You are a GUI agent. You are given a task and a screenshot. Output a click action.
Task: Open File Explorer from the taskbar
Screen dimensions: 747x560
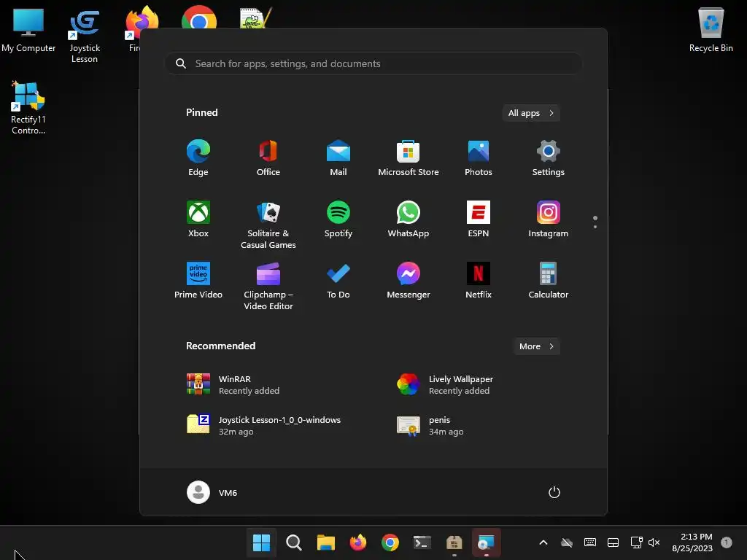click(x=326, y=542)
